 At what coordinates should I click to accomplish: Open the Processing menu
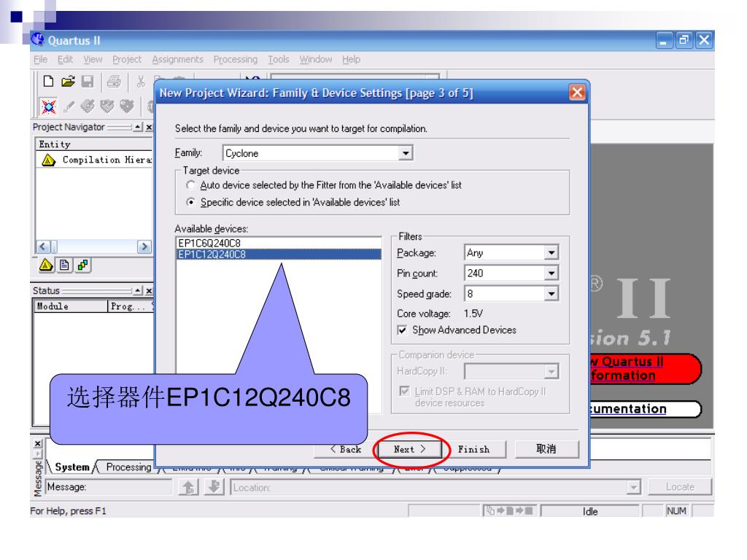236,59
